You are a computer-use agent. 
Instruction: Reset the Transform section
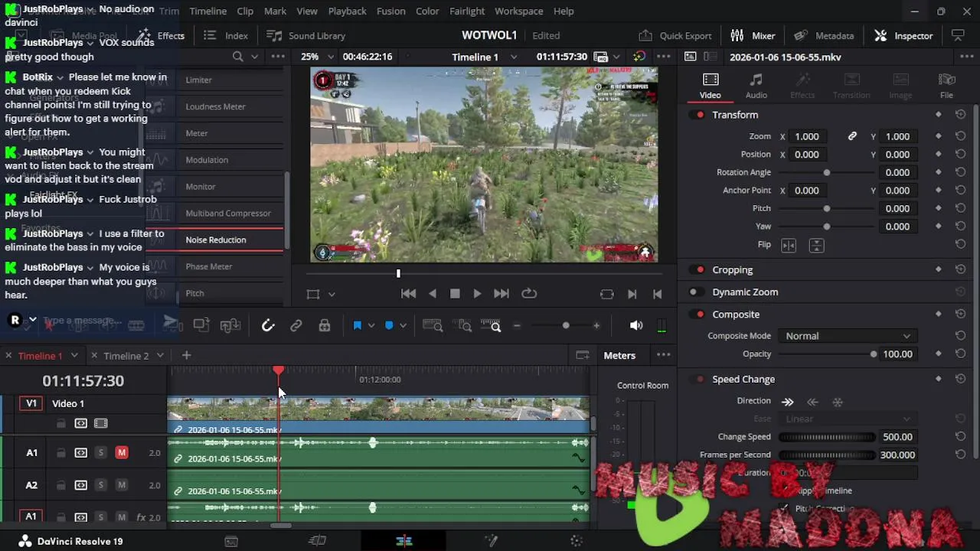960,115
